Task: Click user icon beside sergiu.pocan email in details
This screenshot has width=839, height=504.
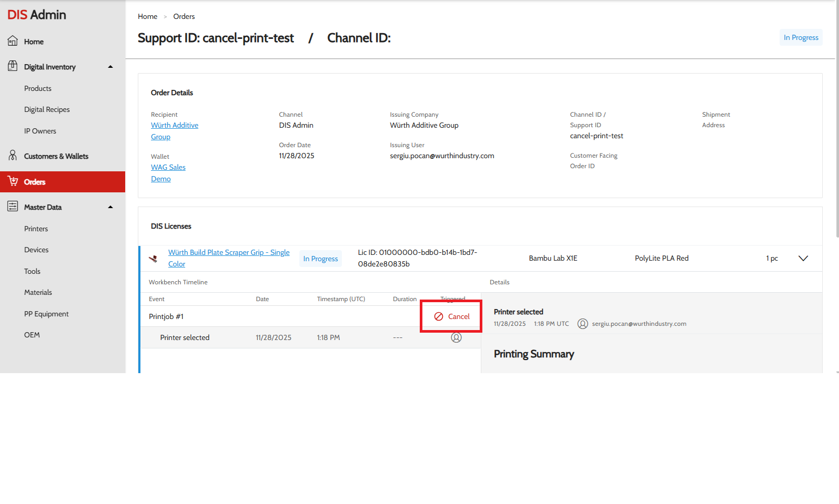Action: (582, 324)
